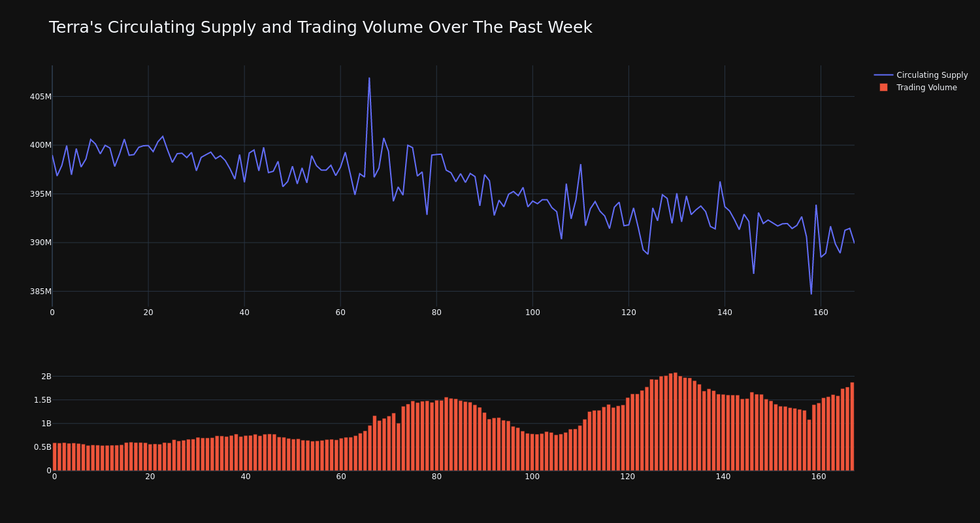Image resolution: width=980 pixels, height=523 pixels.
Task: Click the 0.5B label on volume axis
Action: (x=42, y=447)
